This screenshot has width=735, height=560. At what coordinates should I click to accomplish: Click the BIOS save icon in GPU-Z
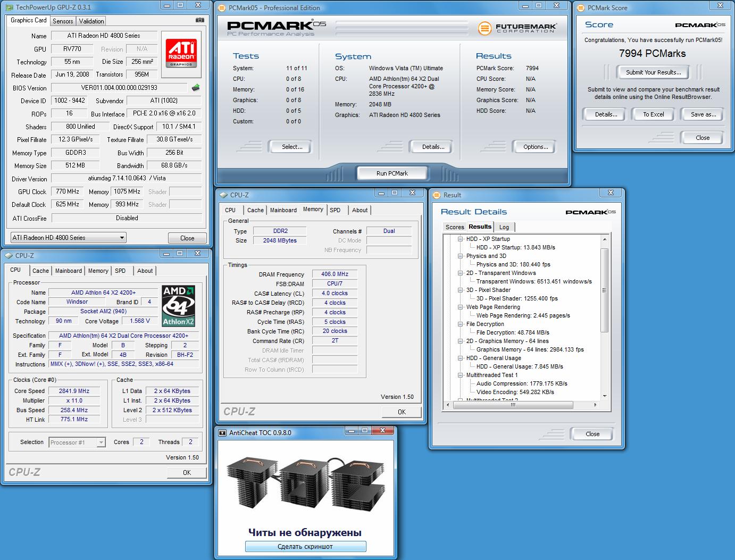coord(196,88)
